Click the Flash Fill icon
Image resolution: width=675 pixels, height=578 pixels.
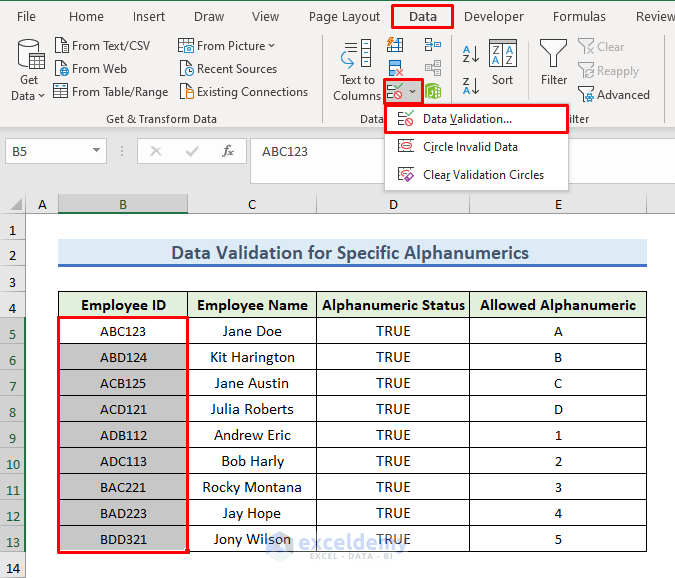point(395,45)
